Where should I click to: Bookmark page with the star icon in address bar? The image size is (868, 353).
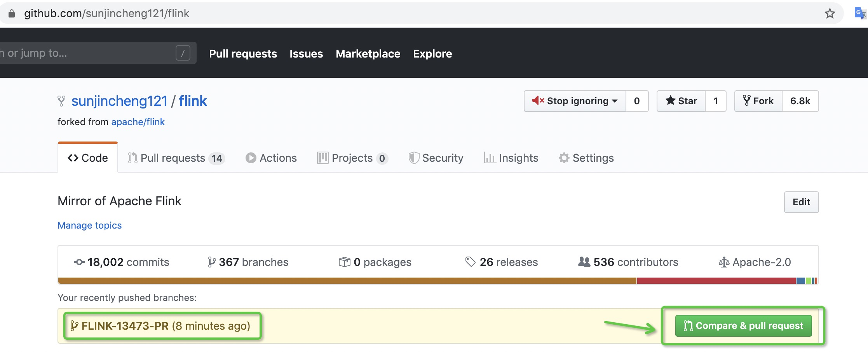[x=830, y=14]
